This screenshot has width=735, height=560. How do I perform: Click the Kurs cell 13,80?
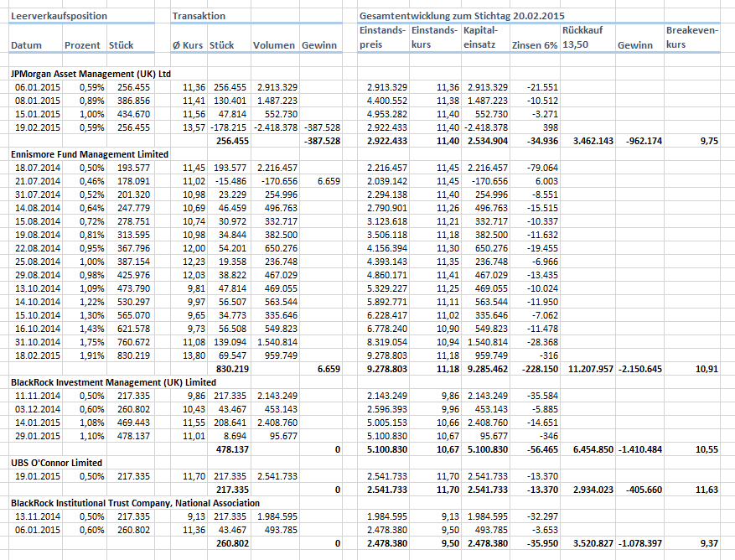(194, 355)
